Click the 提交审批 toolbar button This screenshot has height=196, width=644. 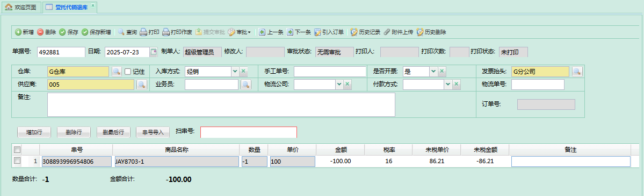coord(210,32)
